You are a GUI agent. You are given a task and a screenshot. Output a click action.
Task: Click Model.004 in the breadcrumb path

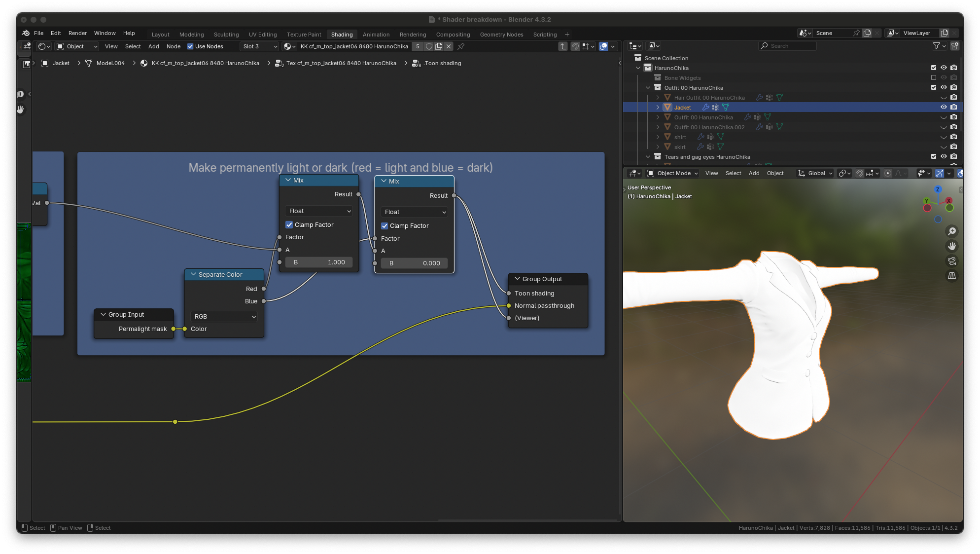(110, 63)
